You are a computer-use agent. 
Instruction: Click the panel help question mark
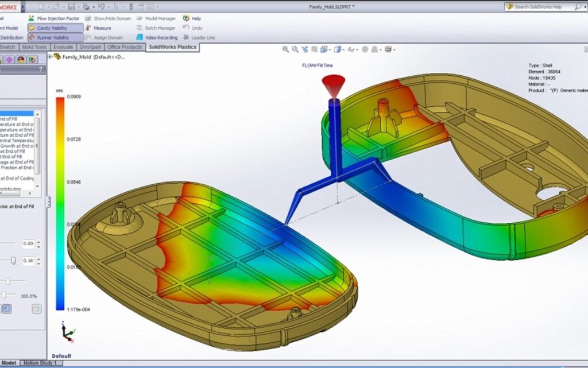pos(41,69)
